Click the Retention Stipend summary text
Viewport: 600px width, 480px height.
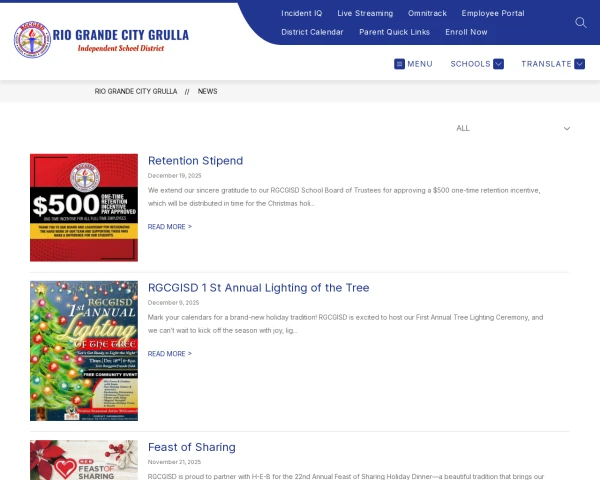(x=344, y=197)
